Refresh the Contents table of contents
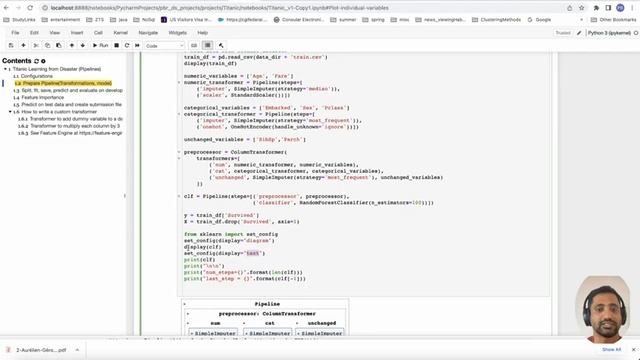 (x=36, y=61)
